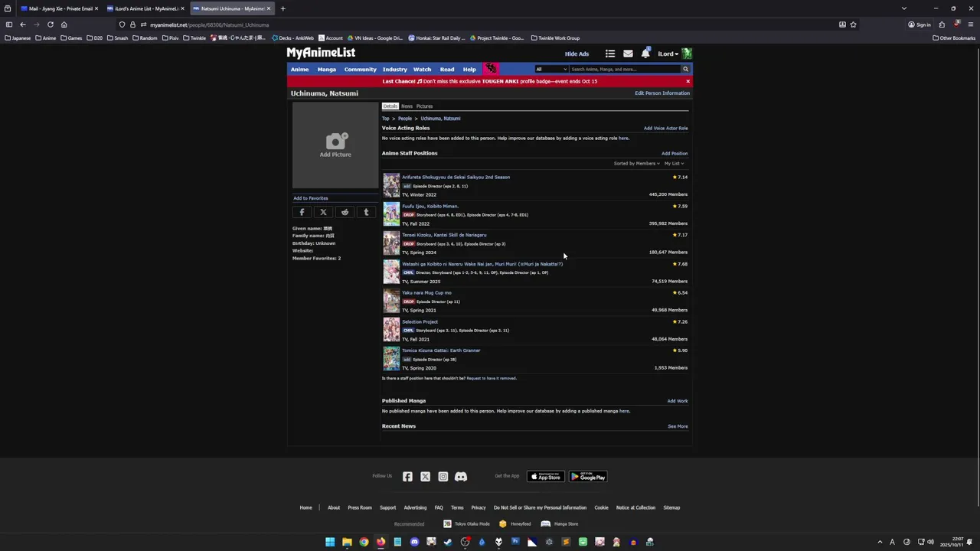Open the Windows Start button
Image resolution: width=980 pixels, height=551 pixels.
(330, 542)
